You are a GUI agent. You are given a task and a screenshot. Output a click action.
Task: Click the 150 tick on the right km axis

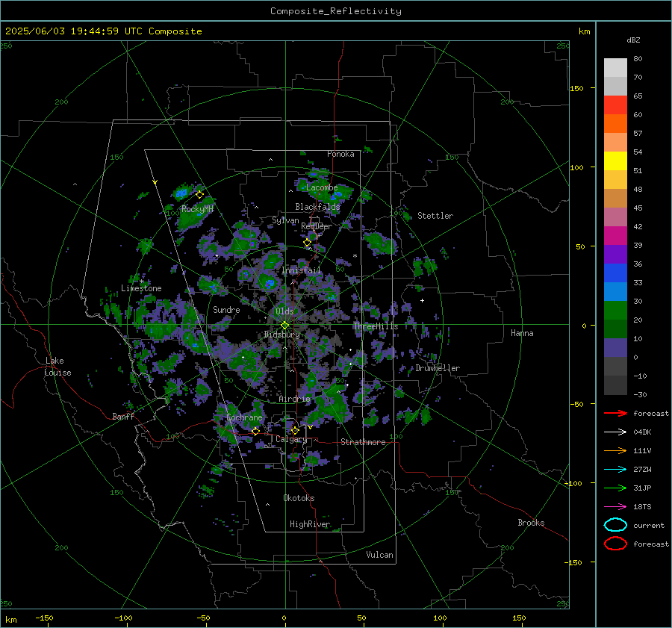click(577, 88)
